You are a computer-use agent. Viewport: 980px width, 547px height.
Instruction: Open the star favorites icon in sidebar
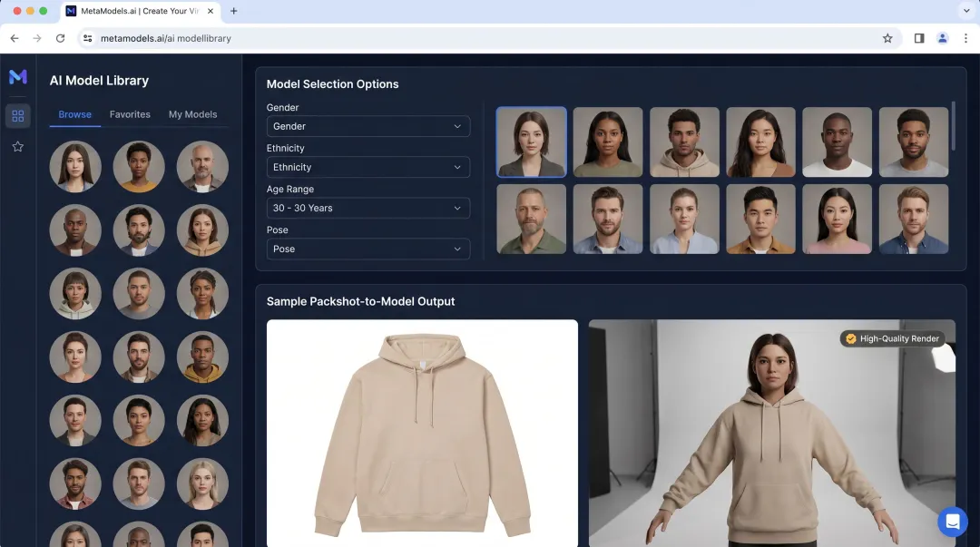click(x=18, y=146)
